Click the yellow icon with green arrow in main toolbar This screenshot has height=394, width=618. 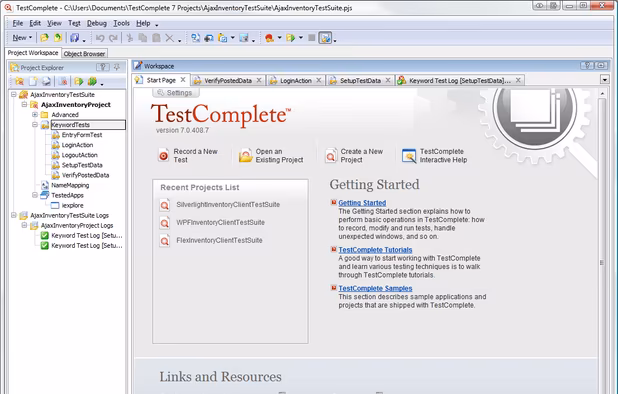pyautogui.click(x=58, y=38)
